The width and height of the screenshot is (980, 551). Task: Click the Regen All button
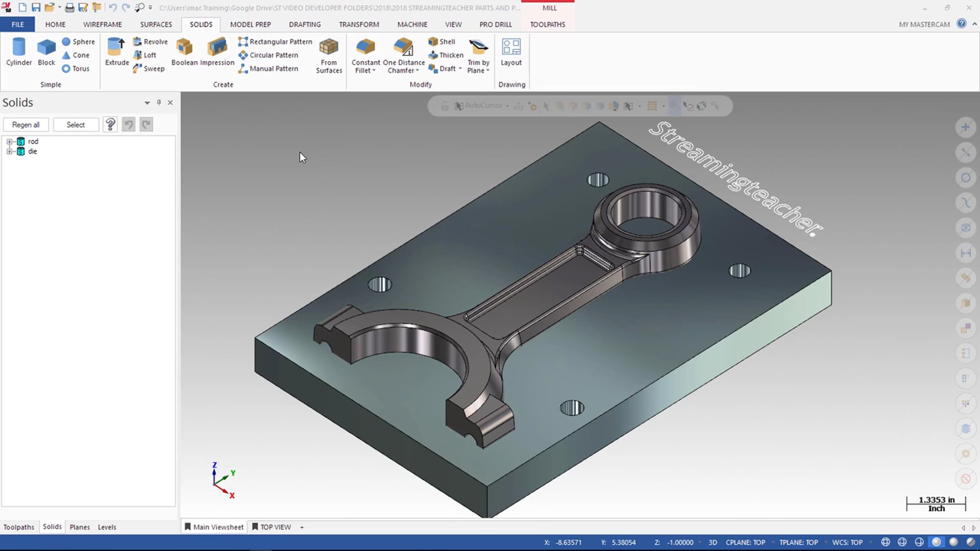(x=26, y=124)
